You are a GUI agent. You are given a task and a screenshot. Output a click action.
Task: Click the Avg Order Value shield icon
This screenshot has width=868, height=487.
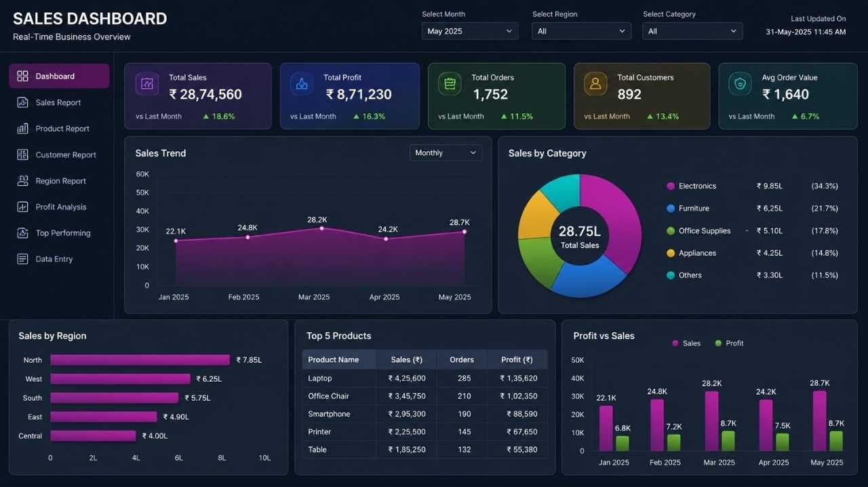coord(740,84)
